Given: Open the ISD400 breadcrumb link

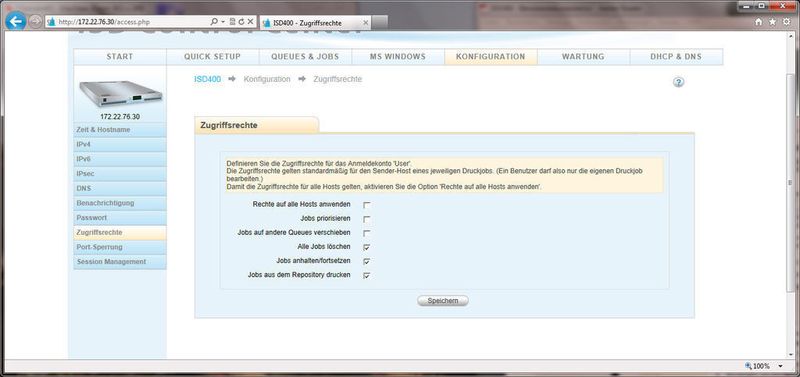Looking at the screenshot, I should (208, 79).
